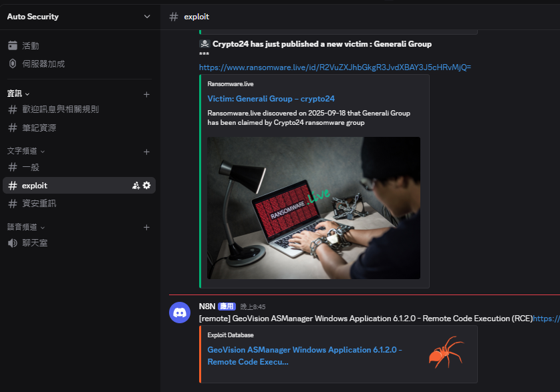
Task: Click the hash icon of 歡迎訊息與相關規則
Action: [x=13, y=110]
